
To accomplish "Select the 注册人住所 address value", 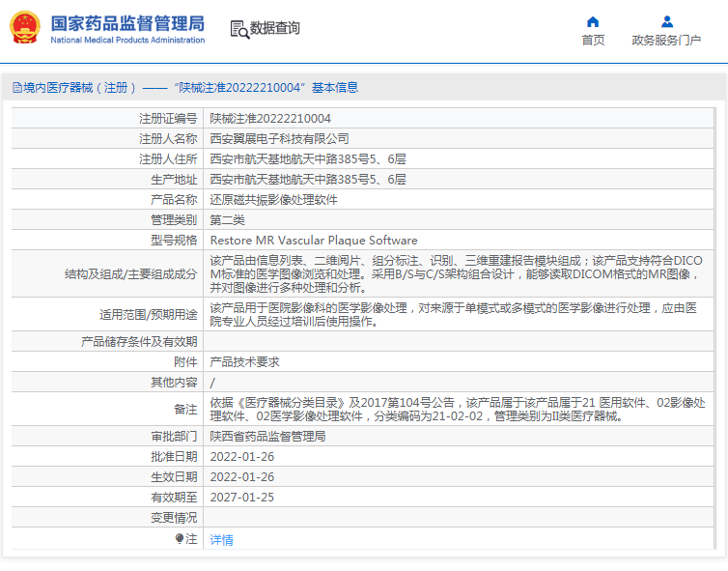I will pos(308,158).
